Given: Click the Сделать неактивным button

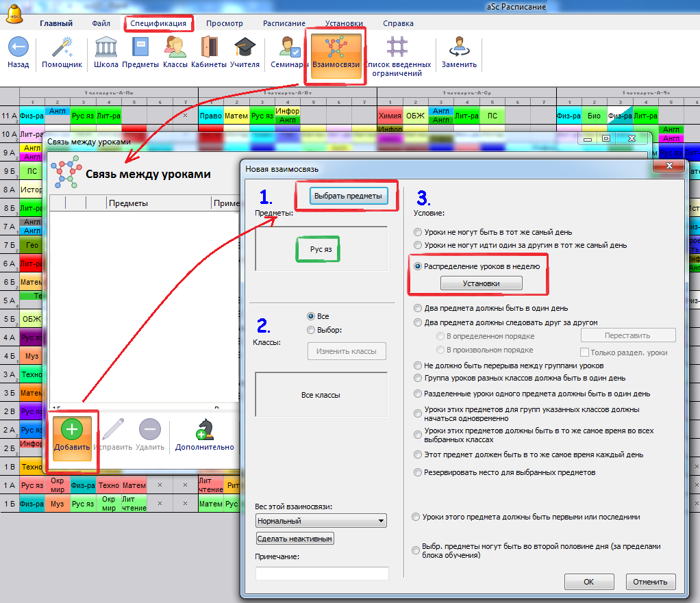Looking at the screenshot, I should coord(295,539).
